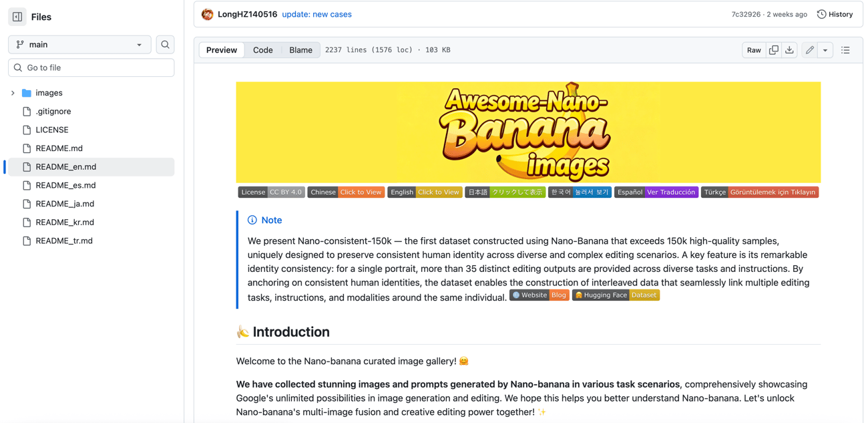868x423 pixels.
Task: Click the download raw file icon
Action: (789, 49)
